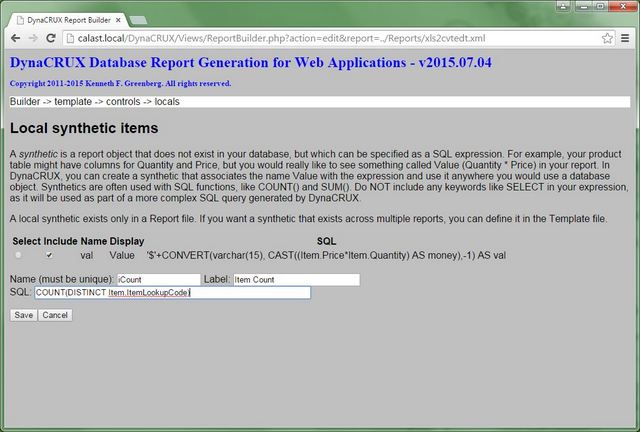Click the copyright Kenneth F. Greenberg text
The image size is (640, 432).
pyautogui.click(x=120, y=83)
